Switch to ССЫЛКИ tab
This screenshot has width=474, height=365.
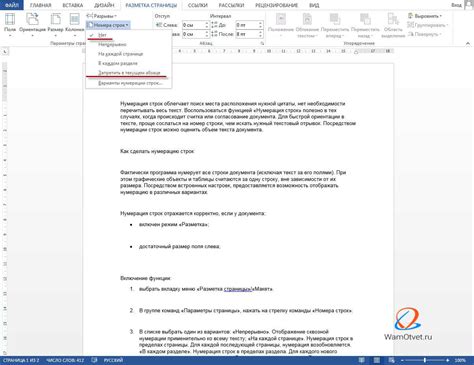pyautogui.click(x=198, y=5)
